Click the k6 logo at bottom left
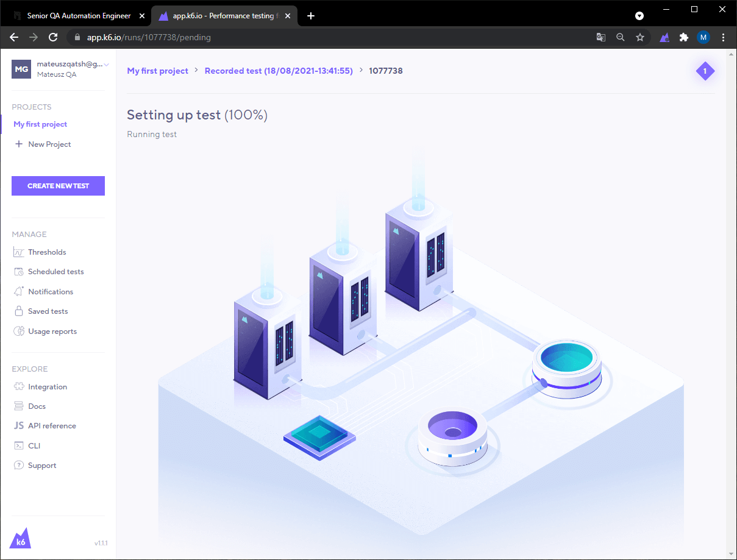Image resolution: width=737 pixels, height=560 pixels. click(20, 537)
